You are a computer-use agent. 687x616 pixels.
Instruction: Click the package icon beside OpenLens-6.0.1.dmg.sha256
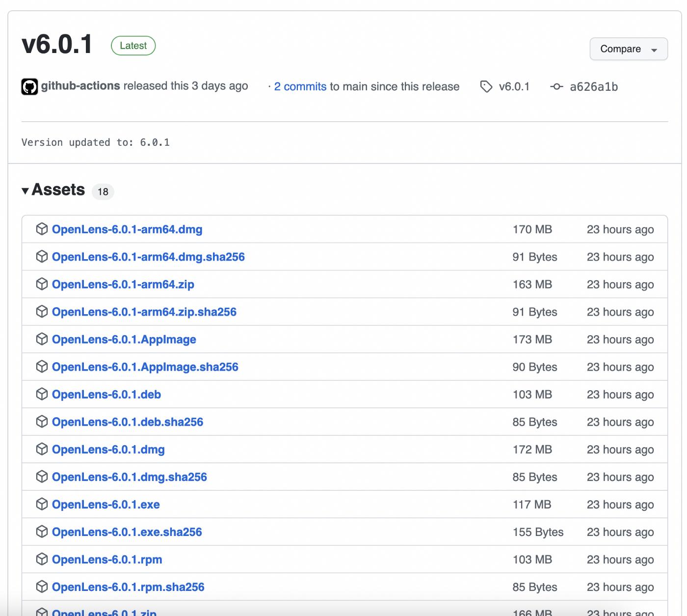click(42, 477)
